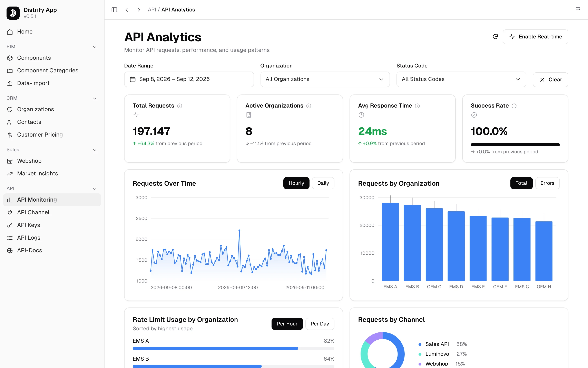Click the Webshop legend entry
Screen dimensions: 588x368
point(441,364)
